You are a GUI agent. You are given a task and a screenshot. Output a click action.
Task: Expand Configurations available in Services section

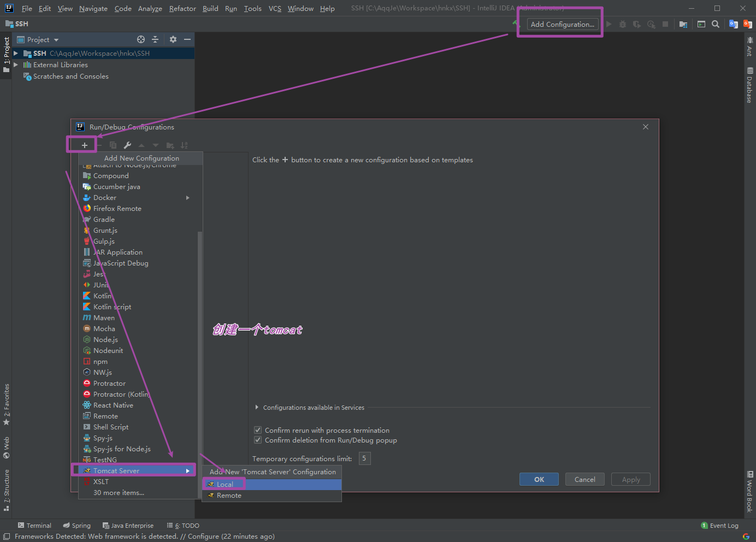coord(257,408)
